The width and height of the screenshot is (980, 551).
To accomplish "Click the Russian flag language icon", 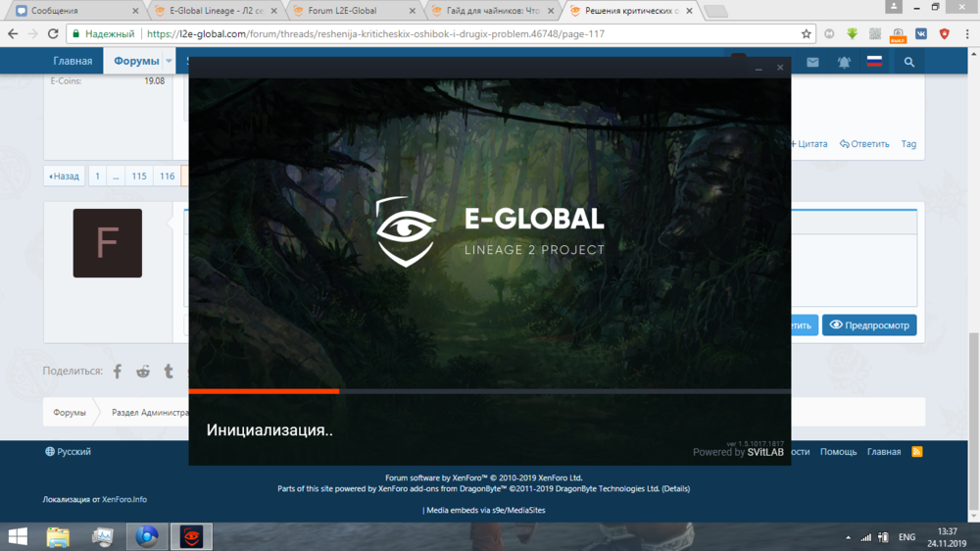I will (874, 62).
